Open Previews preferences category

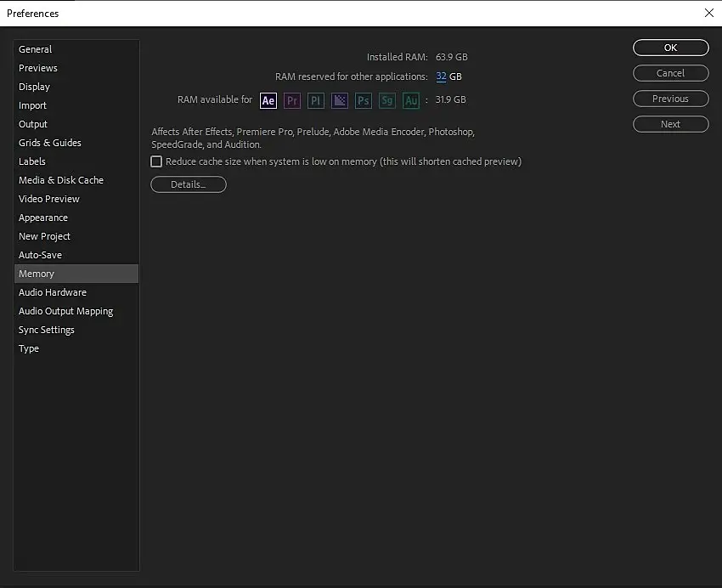click(76, 68)
